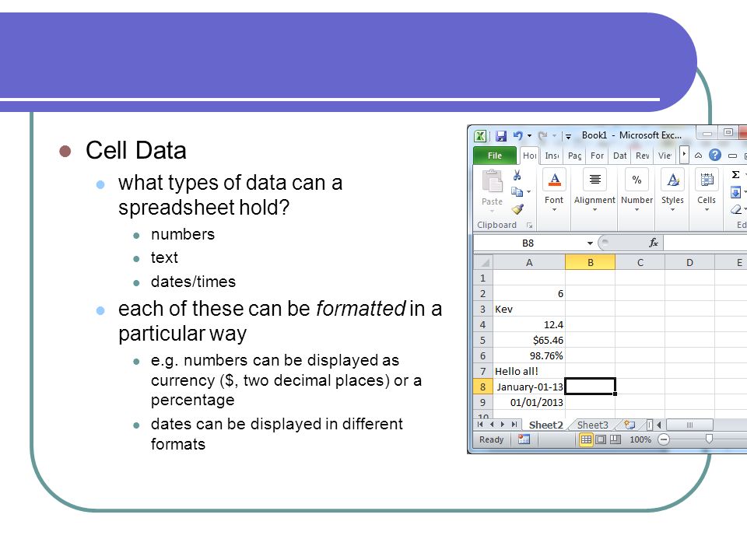Viewport: 747px width, 560px height.
Task: Save the workbook with the floppy disk icon
Action: 500,136
